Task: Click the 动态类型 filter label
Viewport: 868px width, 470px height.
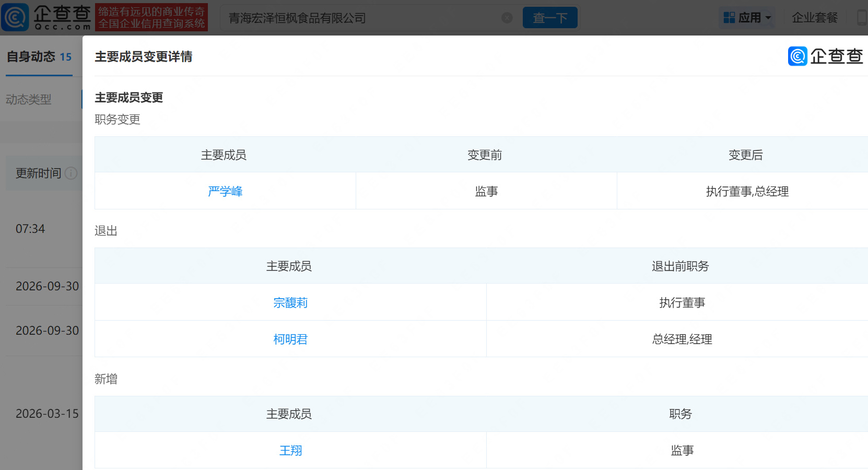Action: point(29,99)
